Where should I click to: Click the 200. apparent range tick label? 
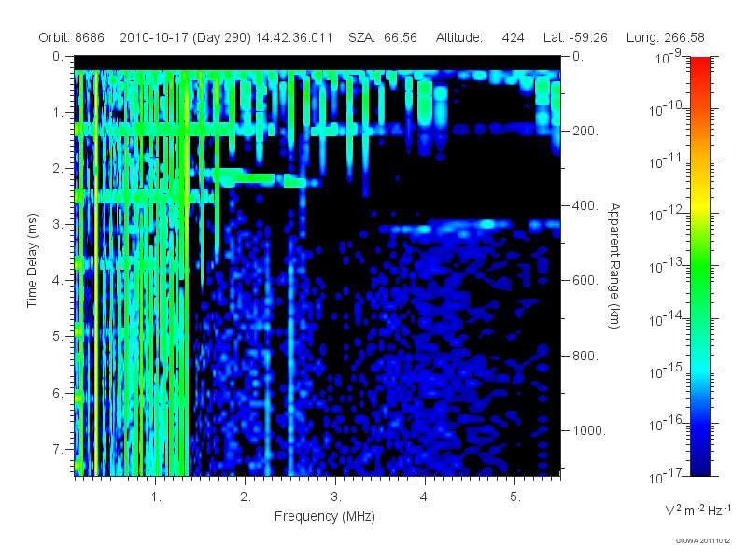click(x=585, y=131)
